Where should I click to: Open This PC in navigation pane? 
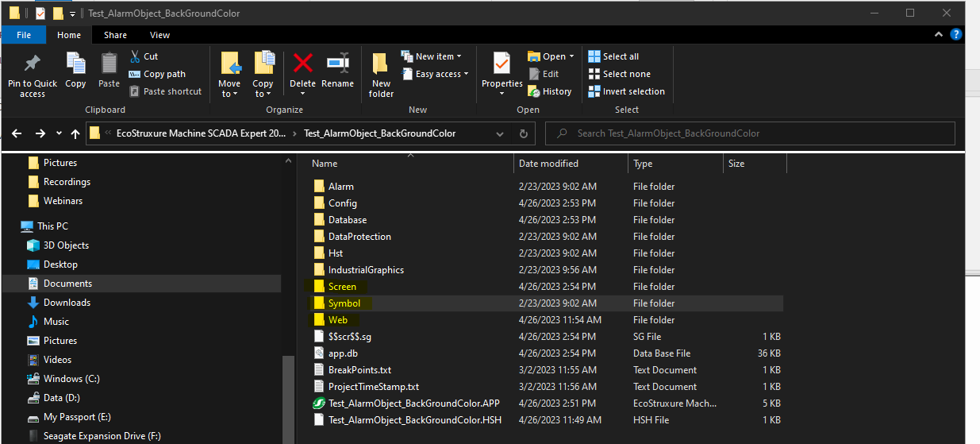pos(52,226)
